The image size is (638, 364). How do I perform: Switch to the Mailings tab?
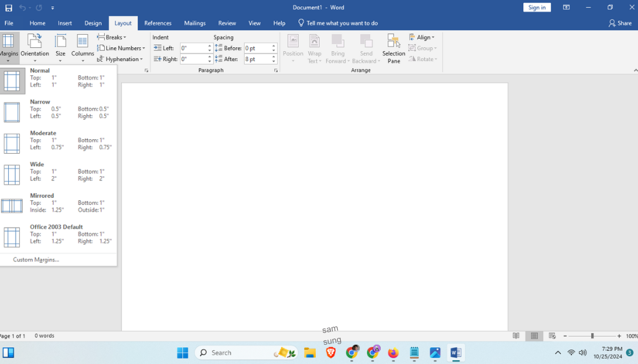(195, 23)
